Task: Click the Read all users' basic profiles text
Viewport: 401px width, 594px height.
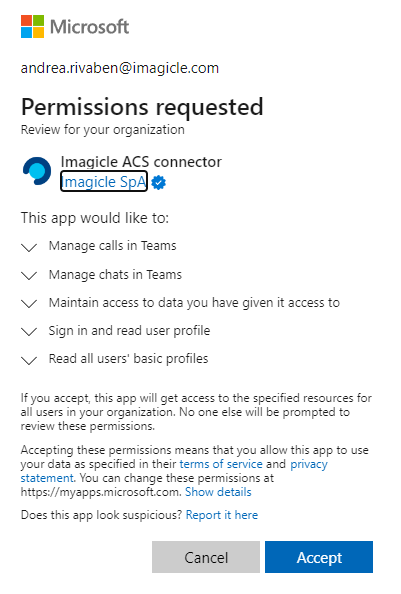Action: point(128,359)
